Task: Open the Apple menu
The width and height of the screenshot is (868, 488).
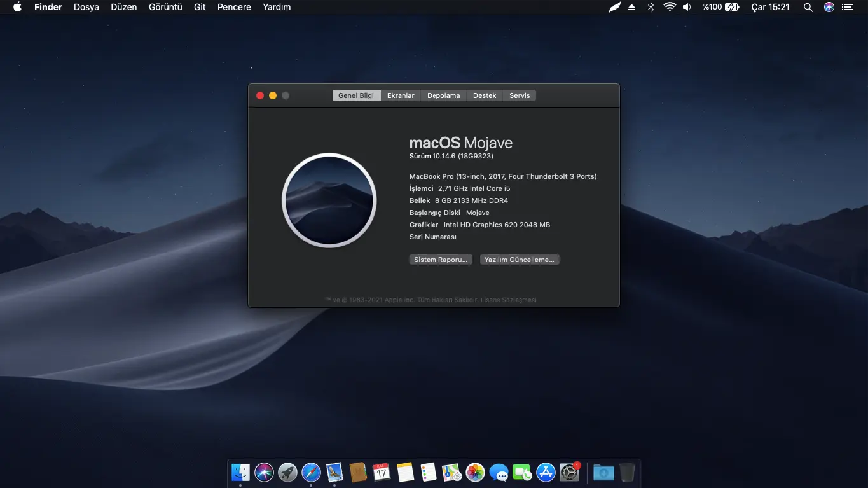Action: pyautogui.click(x=17, y=7)
